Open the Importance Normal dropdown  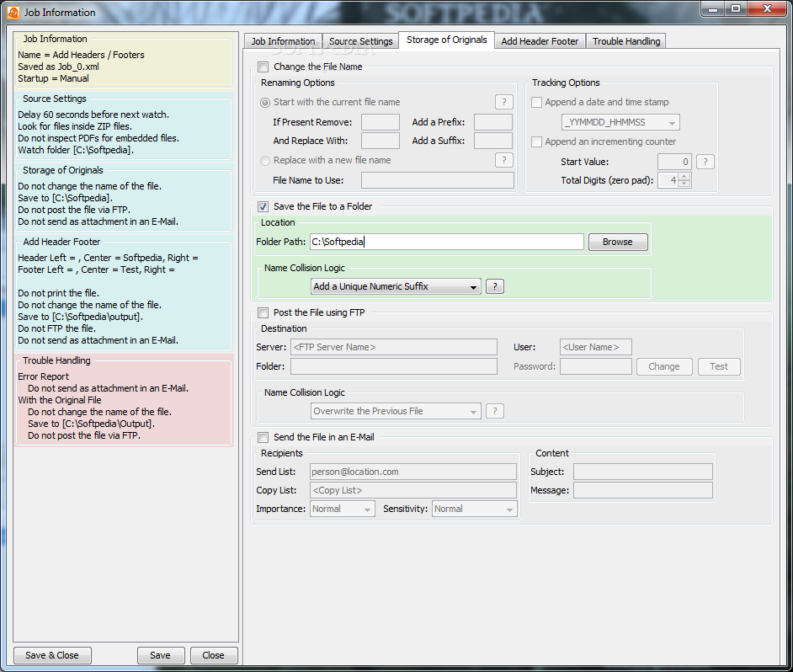343,509
